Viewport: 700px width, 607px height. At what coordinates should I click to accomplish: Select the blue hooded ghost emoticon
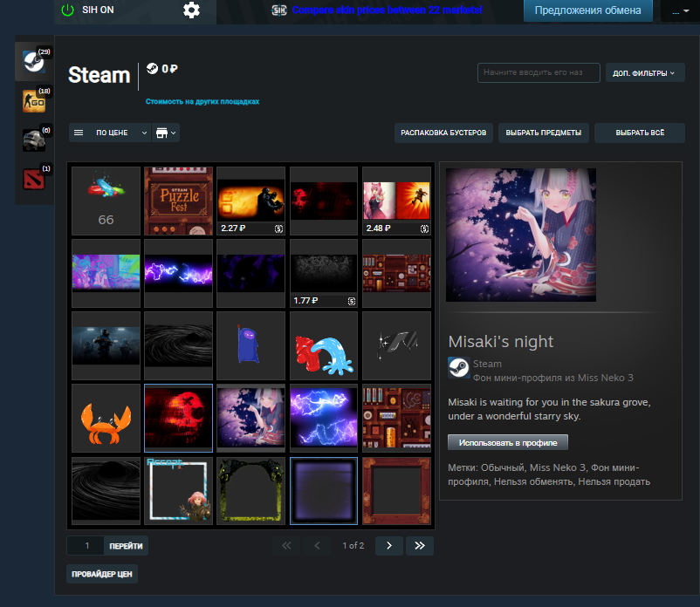[x=250, y=345]
